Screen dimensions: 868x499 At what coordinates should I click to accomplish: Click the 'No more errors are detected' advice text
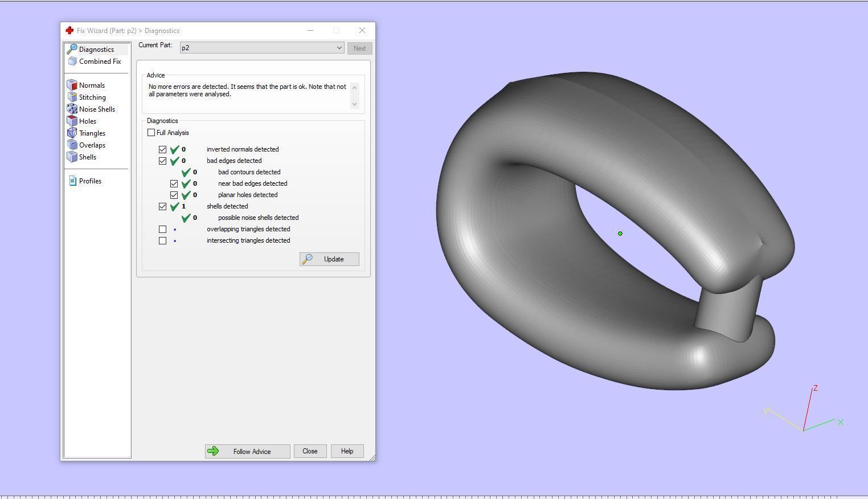coord(247,91)
